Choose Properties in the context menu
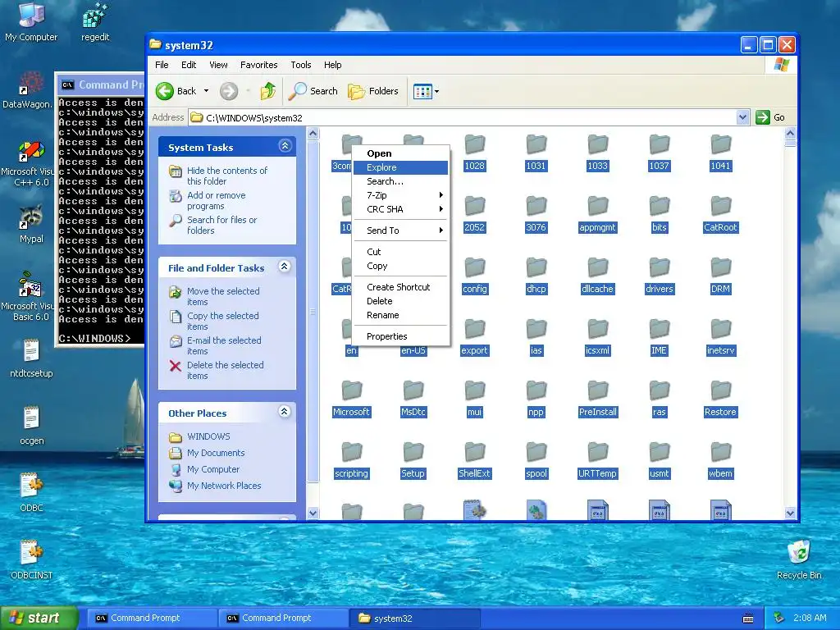Image resolution: width=840 pixels, height=630 pixels. coord(400,336)
